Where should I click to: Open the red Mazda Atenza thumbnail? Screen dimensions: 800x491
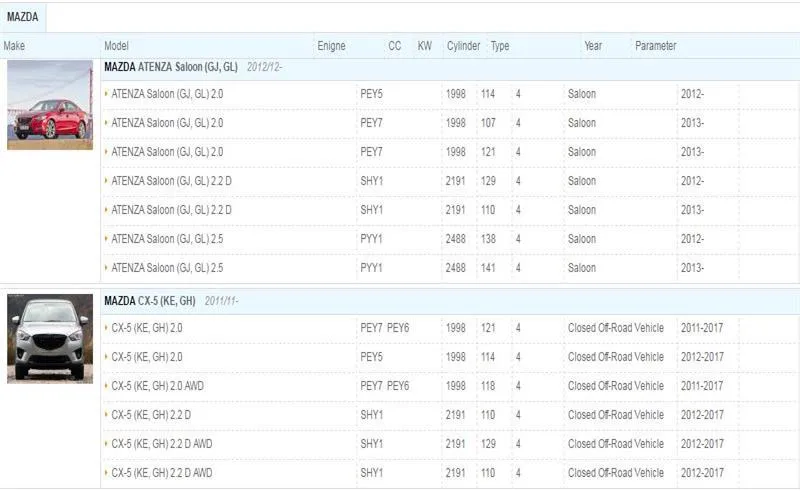(x=50, y=105)
